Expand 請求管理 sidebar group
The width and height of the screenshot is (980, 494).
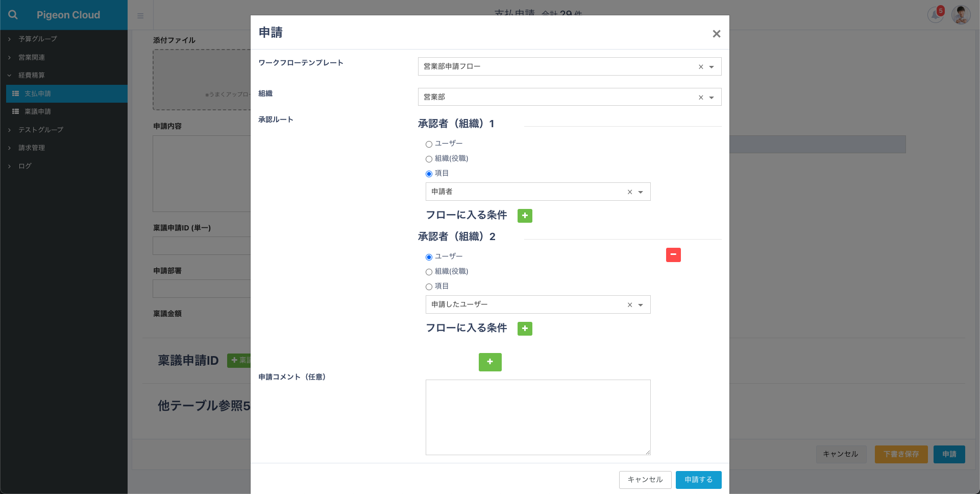point(32,148)
